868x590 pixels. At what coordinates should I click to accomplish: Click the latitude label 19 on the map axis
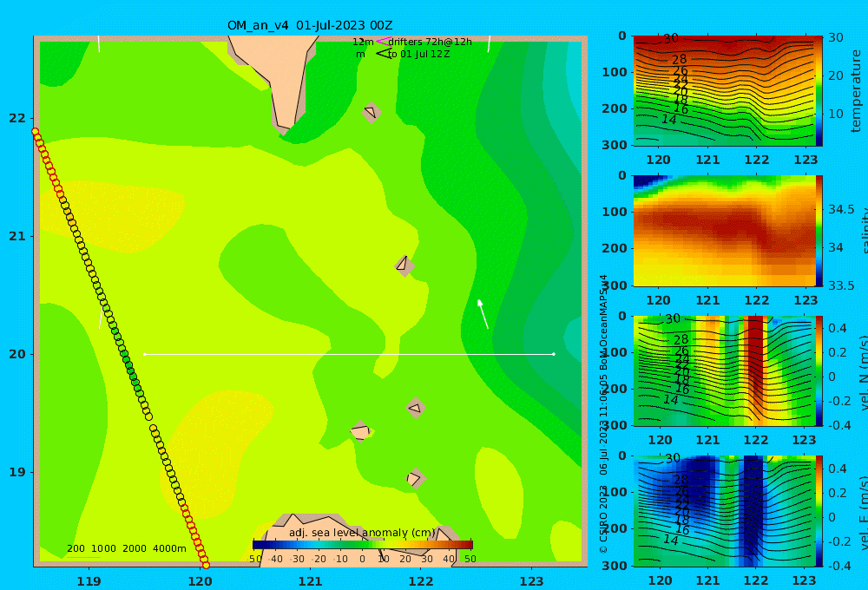[17, 472]
